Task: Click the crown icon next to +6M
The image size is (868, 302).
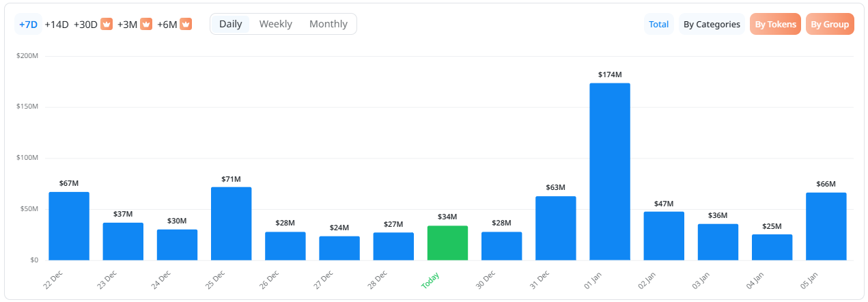Action: click(x=186, y=24)
